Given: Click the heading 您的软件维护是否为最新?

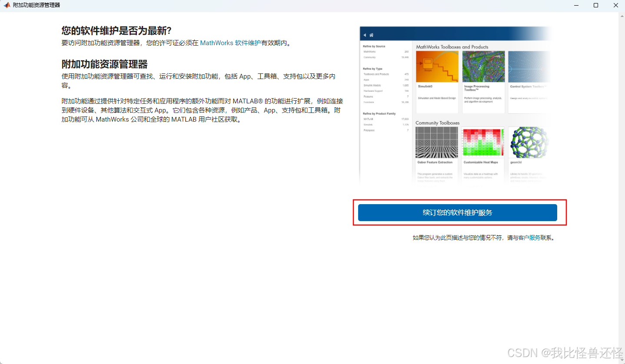Looking at the screenshot, I should click(x=116, y=30).
